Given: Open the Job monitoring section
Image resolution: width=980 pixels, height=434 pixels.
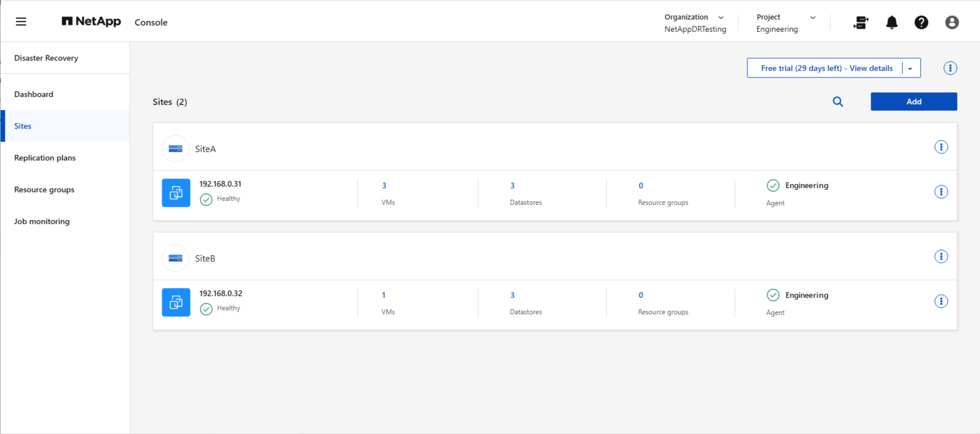Looking at the screenshot, I should tap(42, 221).
